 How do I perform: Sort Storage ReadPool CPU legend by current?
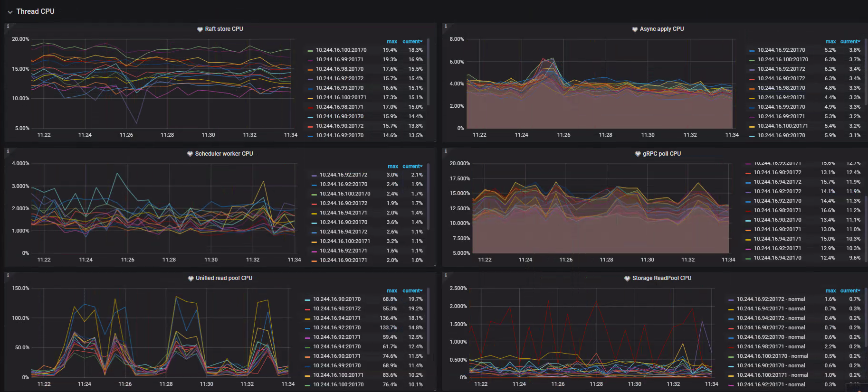coord(850,291)
